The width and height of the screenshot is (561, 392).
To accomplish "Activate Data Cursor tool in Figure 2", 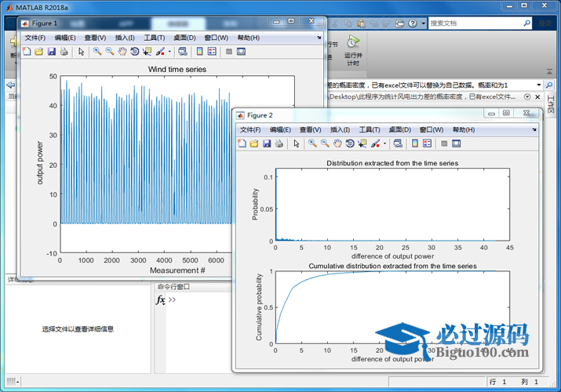I will point(362,143).
